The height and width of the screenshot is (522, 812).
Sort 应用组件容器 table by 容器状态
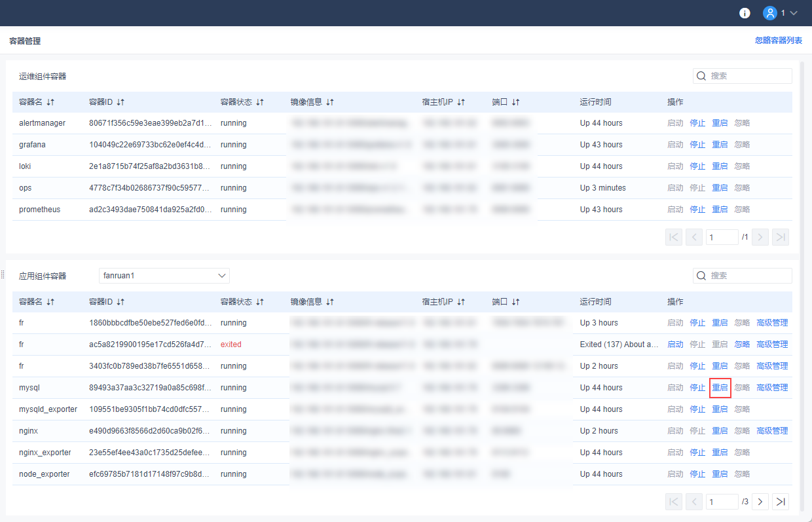click(x=260, y=302)
